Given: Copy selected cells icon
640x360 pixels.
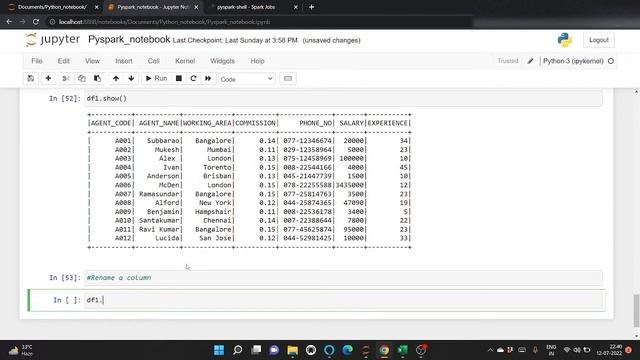Looking at the screenshot, I should [82, 78].
